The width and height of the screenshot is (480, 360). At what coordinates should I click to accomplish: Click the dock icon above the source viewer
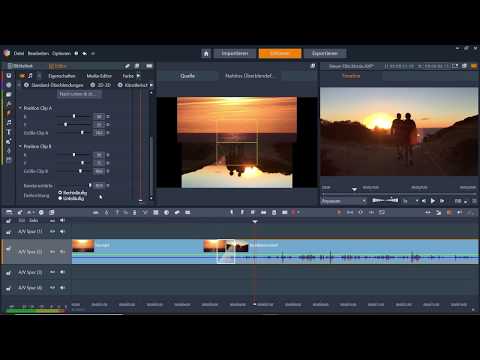[x=313, y=66]
